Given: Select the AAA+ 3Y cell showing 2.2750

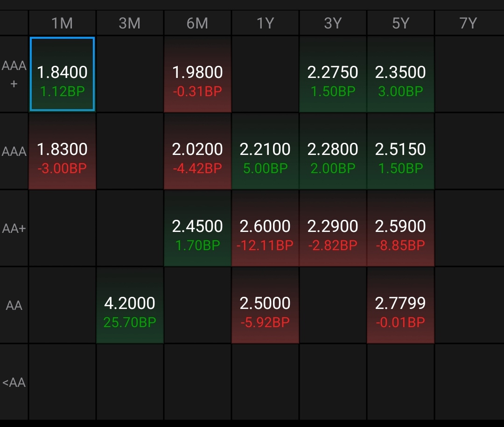Looking at the screenshot, I should [x=333, y=75].
